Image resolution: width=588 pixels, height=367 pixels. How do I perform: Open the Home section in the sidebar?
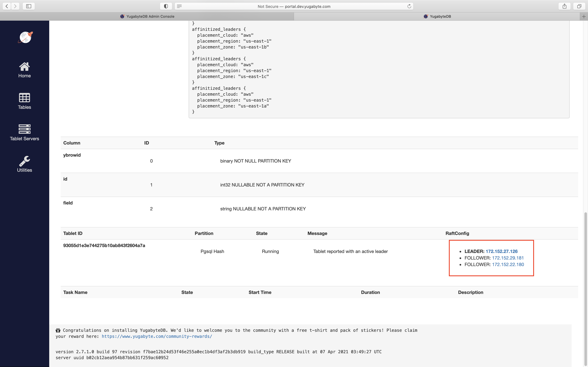pos(24,70)
